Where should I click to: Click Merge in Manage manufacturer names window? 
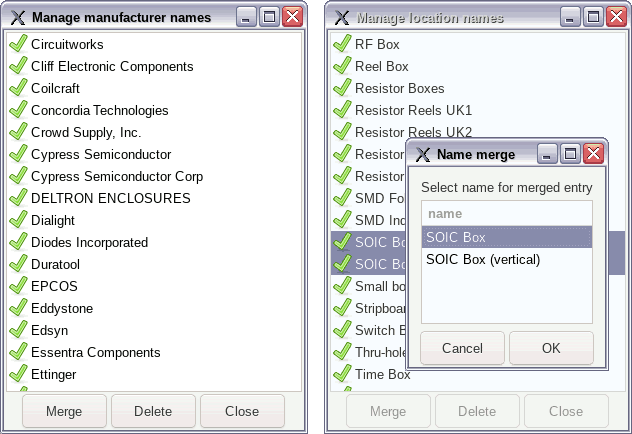tap(64, 411)
